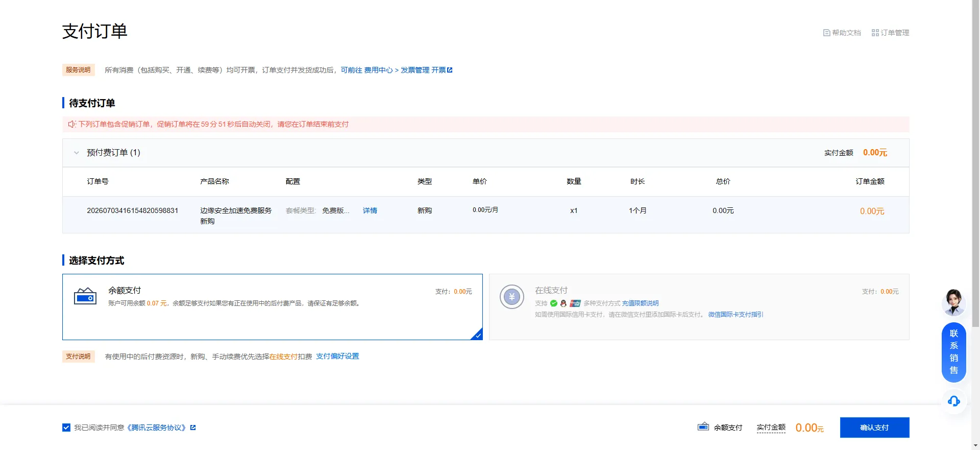Click the sales assistant avatar
Screen dimensions: 980x450
[x=954, y=302]
